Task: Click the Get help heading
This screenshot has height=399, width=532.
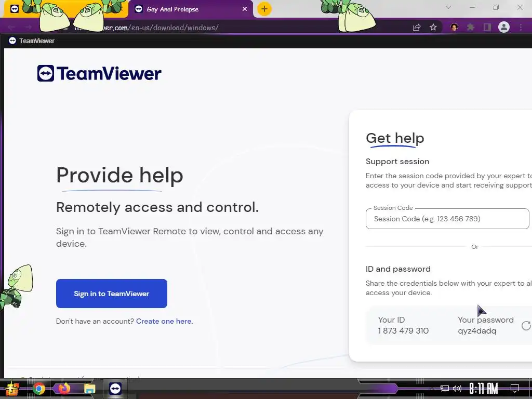Action: tap(395, 138)
